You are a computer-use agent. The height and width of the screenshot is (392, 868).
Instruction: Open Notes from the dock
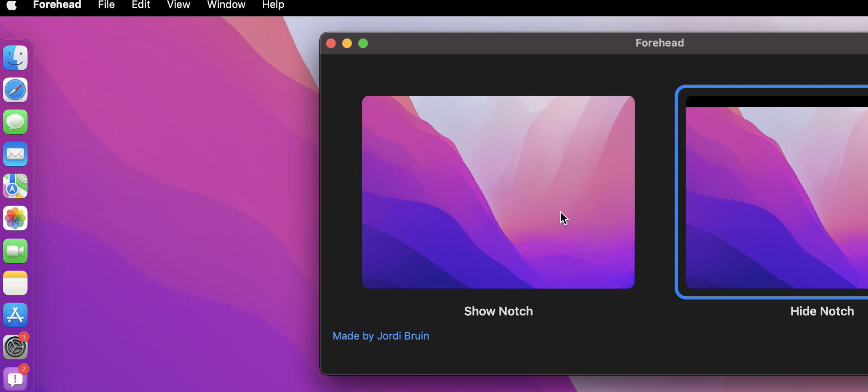coord(15,283)
